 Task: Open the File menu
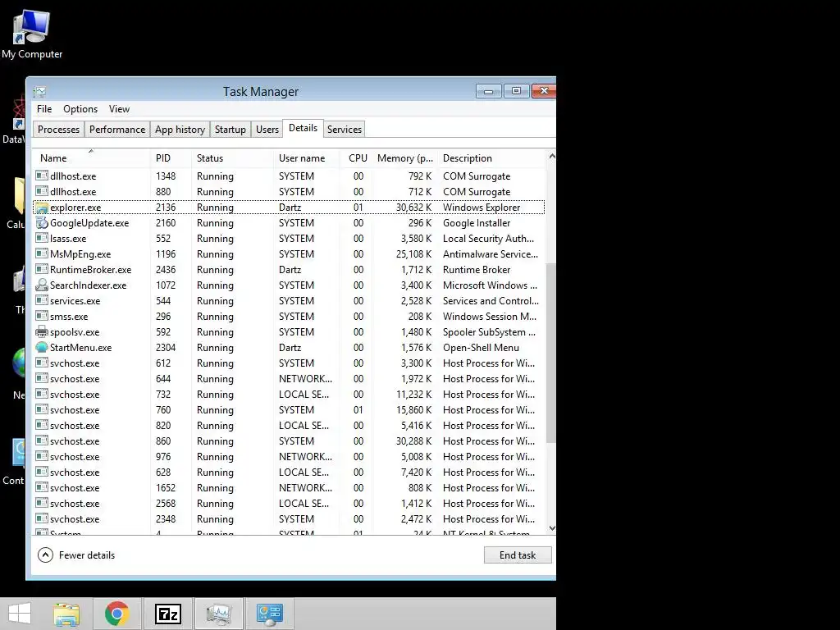click(x=44, y=109)
